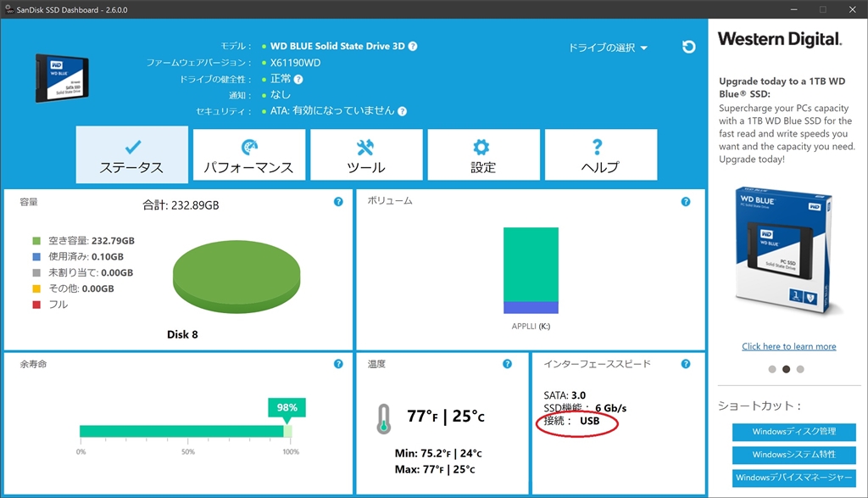The width and height of the screenshot is (868, 498).
Task: Minimize the SanDisk SSD Dashboard window
Action: pyautogui.click(x=793, y=9)
